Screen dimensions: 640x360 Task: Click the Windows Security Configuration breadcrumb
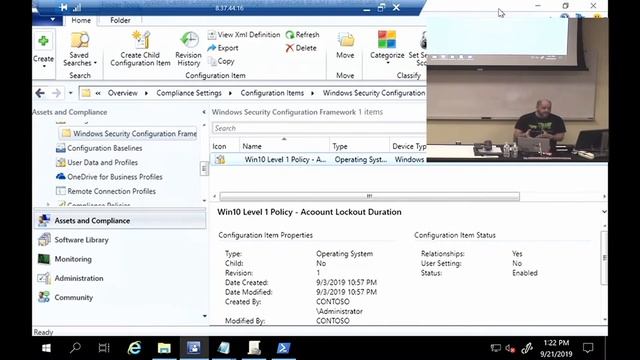click(x=374, y=93)
